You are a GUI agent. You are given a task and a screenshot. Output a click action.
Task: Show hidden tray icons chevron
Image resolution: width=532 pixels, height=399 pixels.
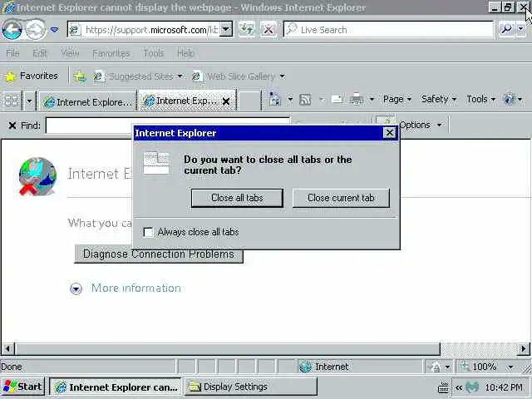(459, 387)
